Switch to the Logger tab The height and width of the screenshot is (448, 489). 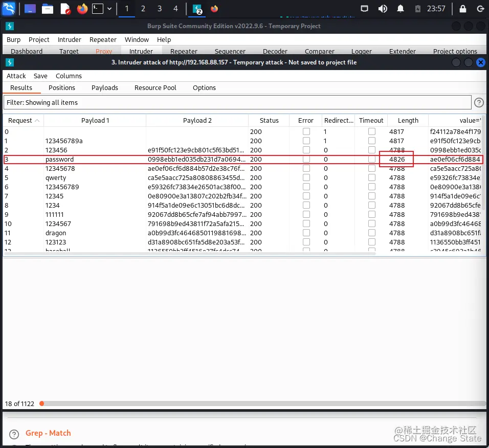(x=361, y=51)
